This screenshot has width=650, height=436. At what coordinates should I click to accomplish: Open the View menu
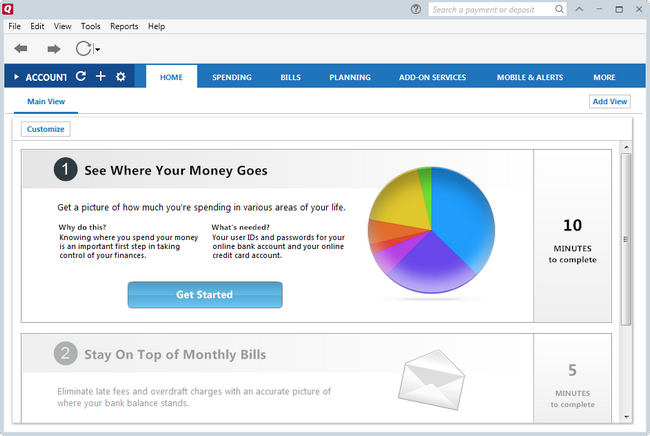62,26
